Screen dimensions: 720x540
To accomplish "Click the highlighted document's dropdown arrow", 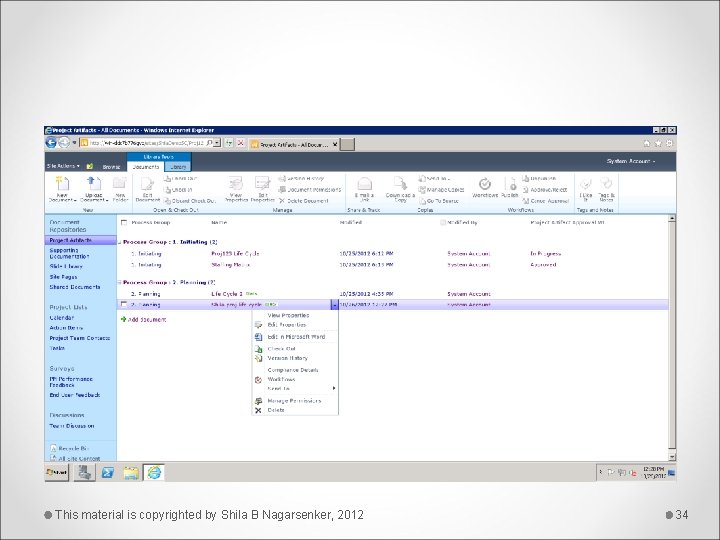I will coord(334,304).
